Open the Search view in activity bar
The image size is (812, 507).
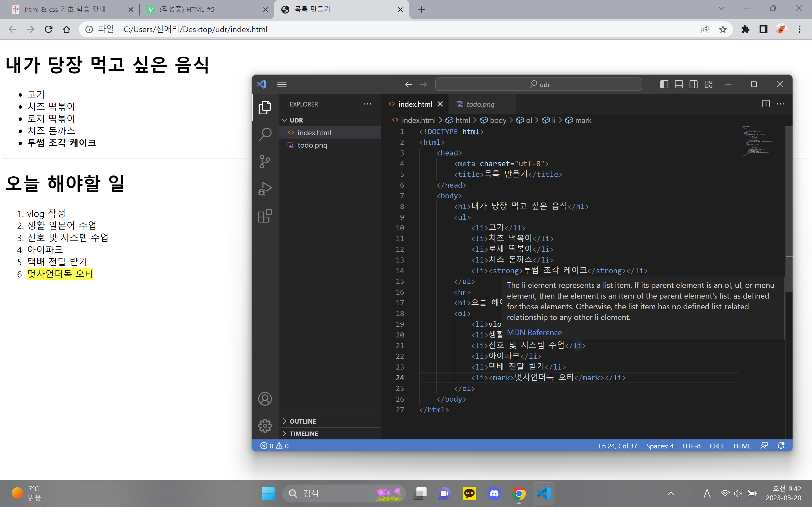[265, 134]
